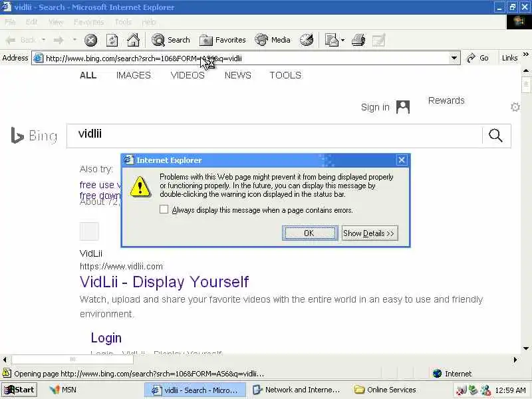Close the Internet Explorer error dialog
The height and width of the screenshot is (399, 532).
pos(402,160)
